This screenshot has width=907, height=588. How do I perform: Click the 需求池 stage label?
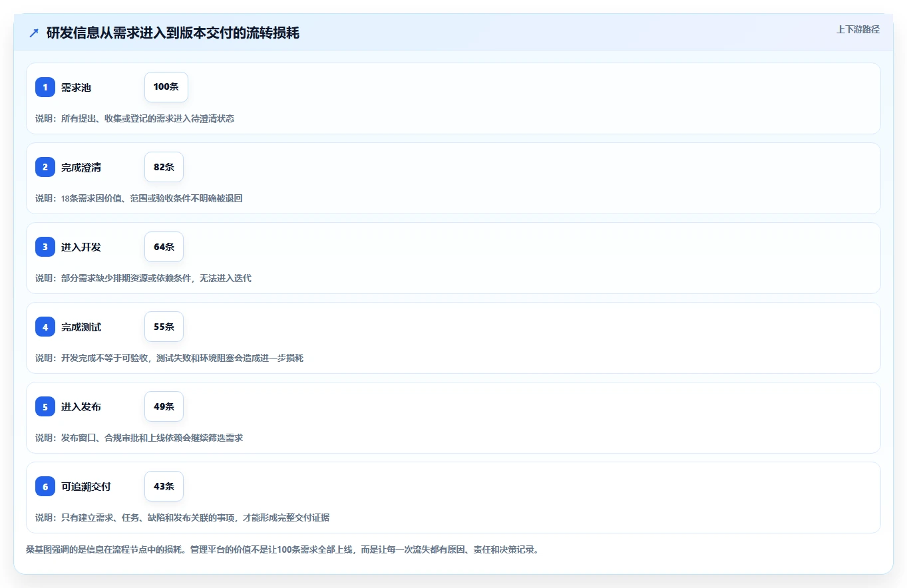tap(76, 87)
